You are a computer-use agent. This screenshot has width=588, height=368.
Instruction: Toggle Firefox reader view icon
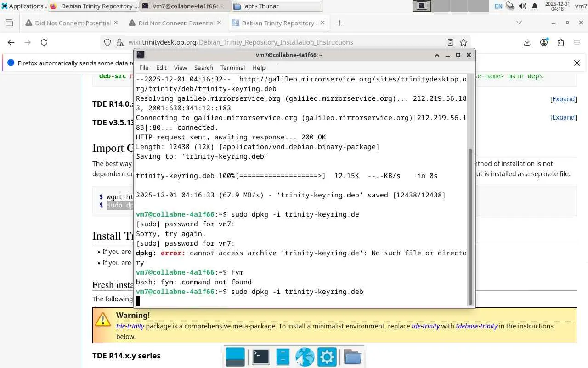pyautogui.click(x=451, y=42)
